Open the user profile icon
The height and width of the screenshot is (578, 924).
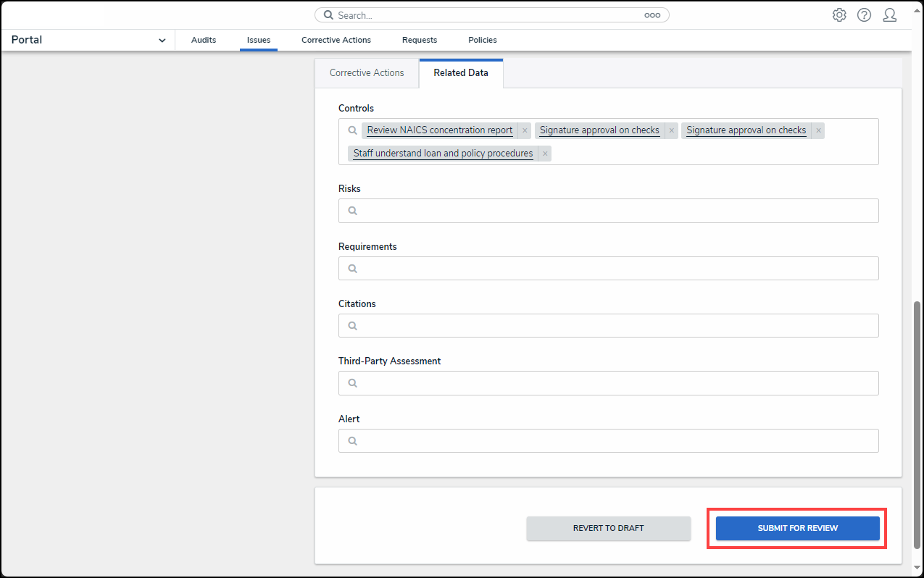(x=889, y=15)
